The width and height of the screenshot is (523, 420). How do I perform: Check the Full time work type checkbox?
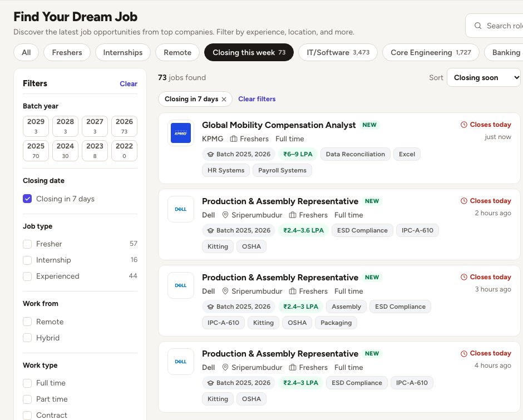(x=27, y=383)
